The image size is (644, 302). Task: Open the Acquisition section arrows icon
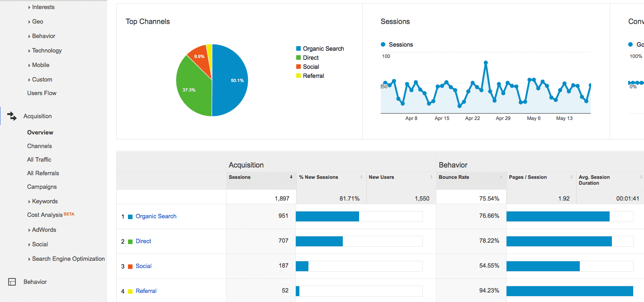pyautogui.click(x=12, y=116)
